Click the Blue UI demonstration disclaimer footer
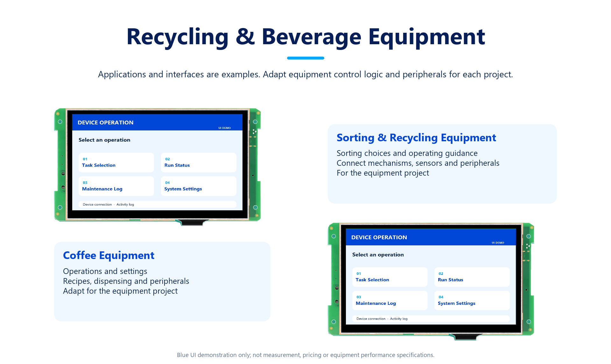 305,355
